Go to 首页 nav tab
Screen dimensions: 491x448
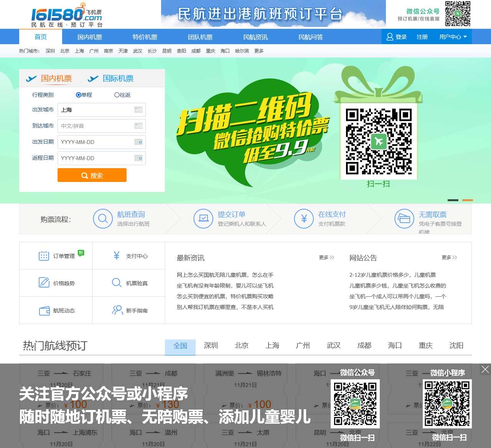(x=41, y=37)
